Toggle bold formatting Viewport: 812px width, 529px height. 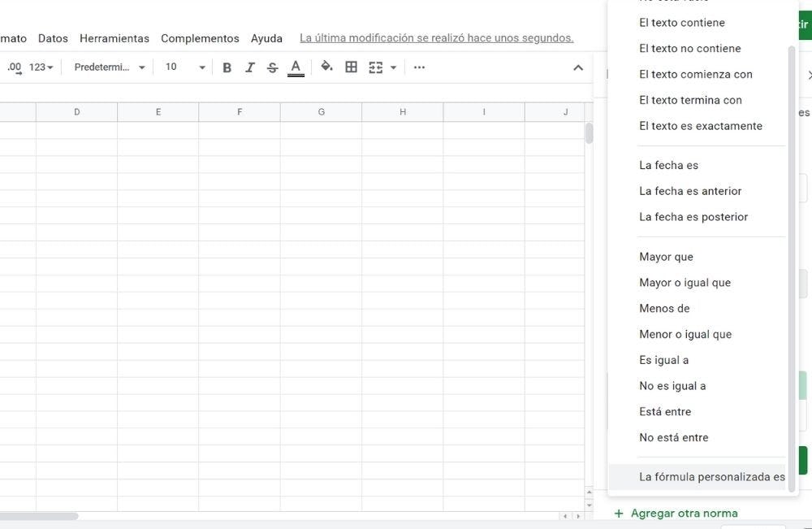pyautogui.click(x=227, y=67)
